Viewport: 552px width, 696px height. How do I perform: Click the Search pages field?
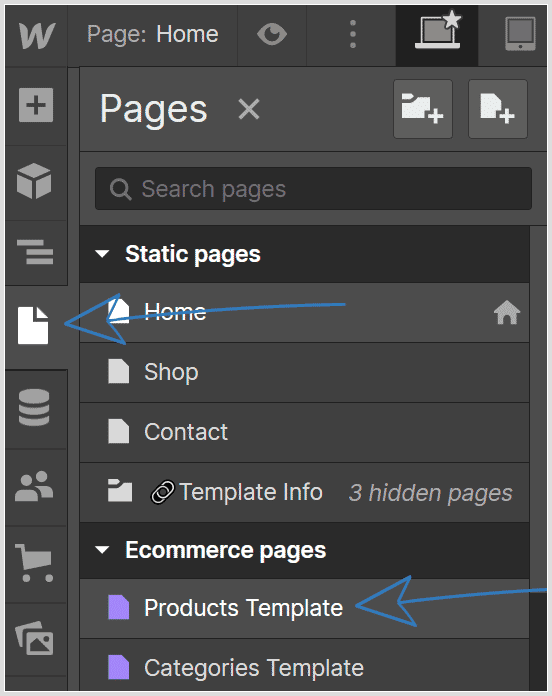[x=313, y=189]
